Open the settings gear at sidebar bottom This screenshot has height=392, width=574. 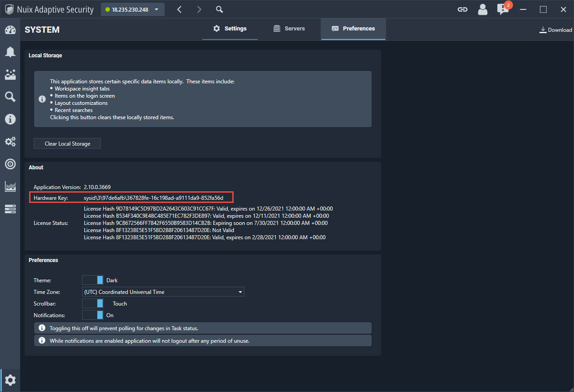[x=10, y=380]
